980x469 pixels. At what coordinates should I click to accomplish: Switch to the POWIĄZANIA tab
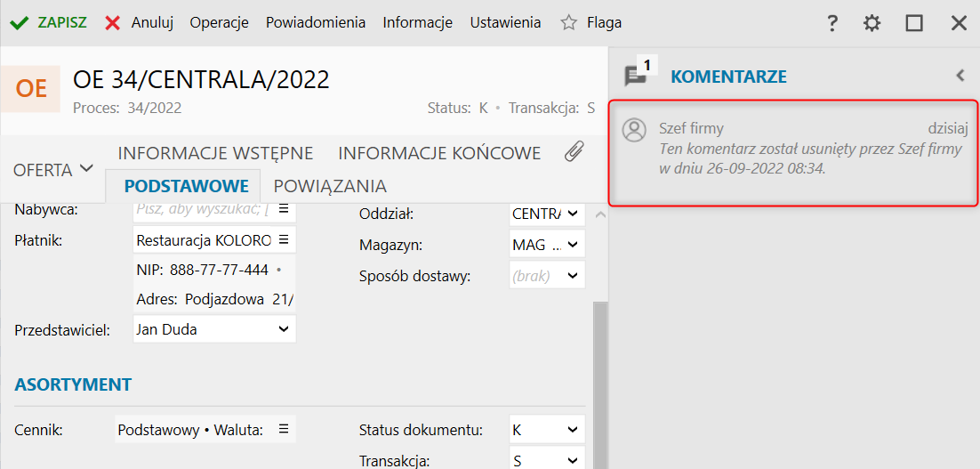click(330, 186)
